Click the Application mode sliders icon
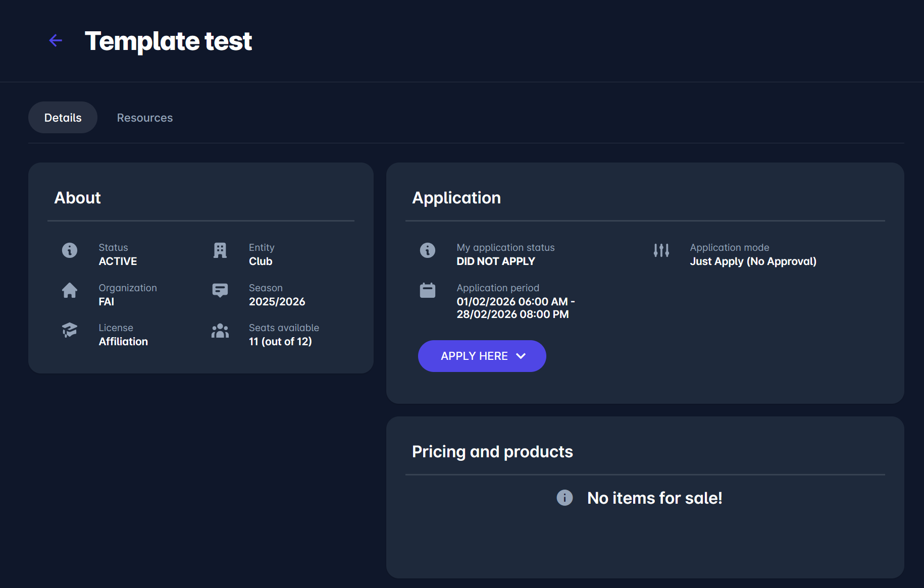This screenshot has width=924, height=588. pos(661,250)
